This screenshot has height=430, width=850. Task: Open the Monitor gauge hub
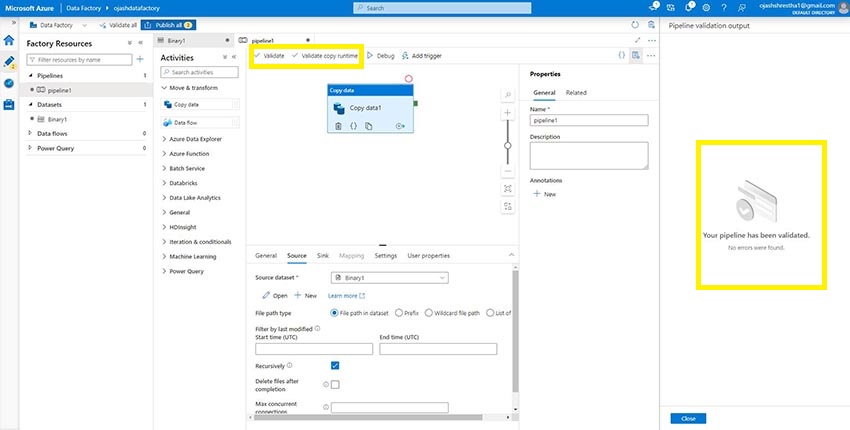[9, 83]
